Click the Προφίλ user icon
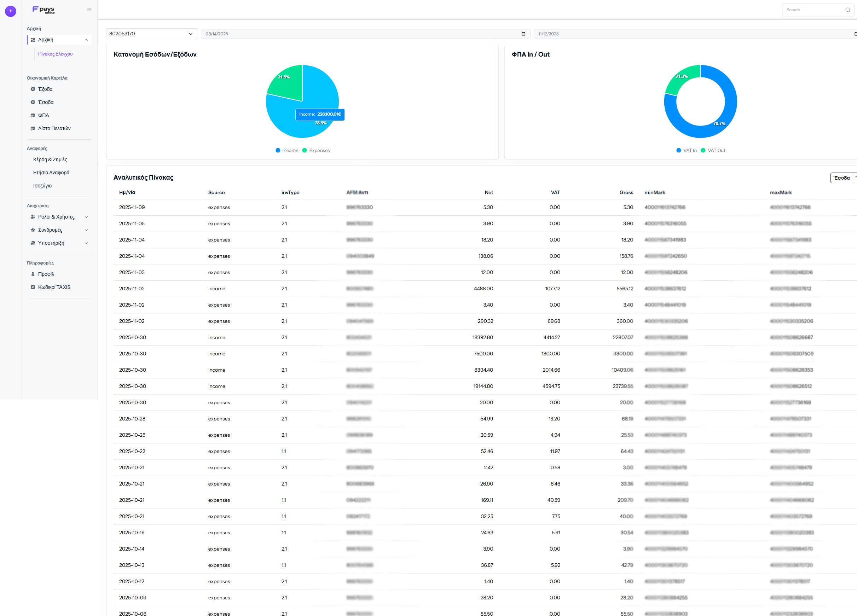 33,274
